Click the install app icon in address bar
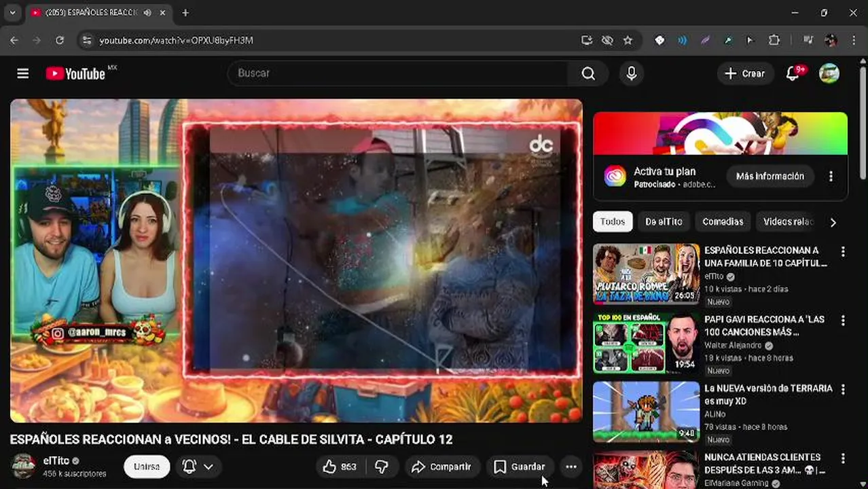Viewport: 868px width, 489px height. point(587,40)
